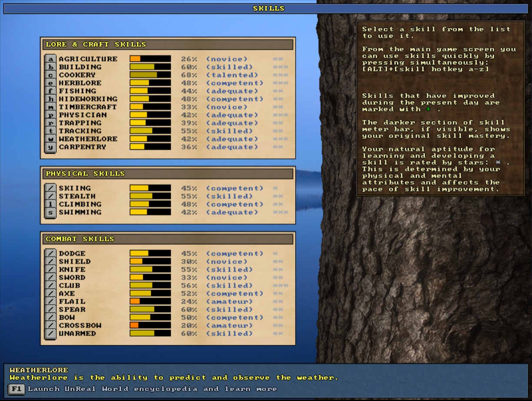Image resolution: width=532 pixels, height=401 pixels.
Task: Click the 'c' hotkey button for Cookery
Action: (x=50, y=75)
